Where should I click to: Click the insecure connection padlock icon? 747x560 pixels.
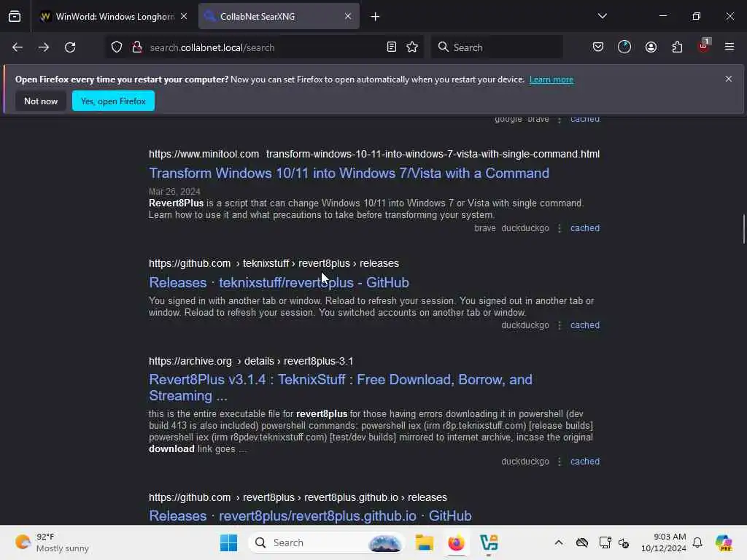coord(137,47)
